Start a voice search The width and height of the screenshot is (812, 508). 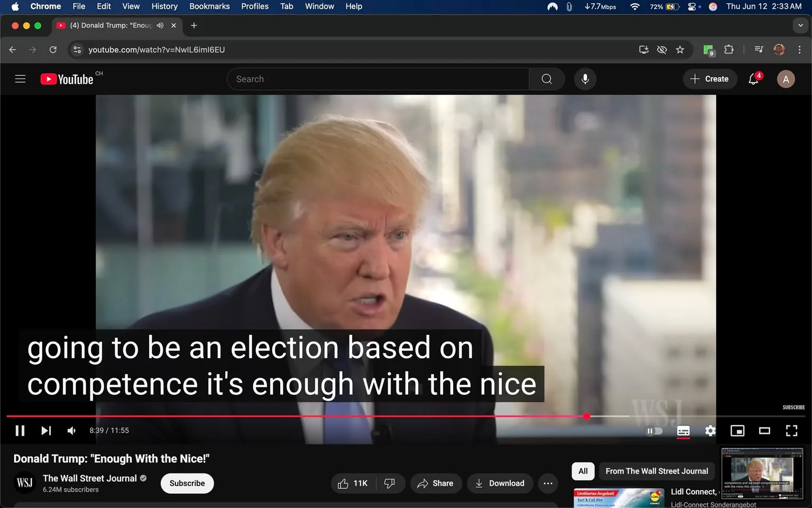pos(585,78)
